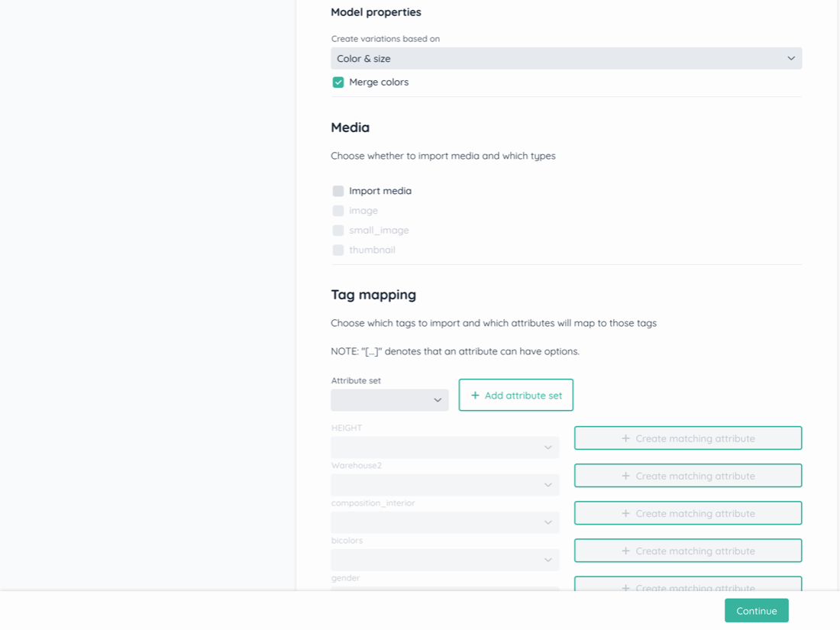Uncheck the Merge colors checkbox

click(x=338, y=82)
